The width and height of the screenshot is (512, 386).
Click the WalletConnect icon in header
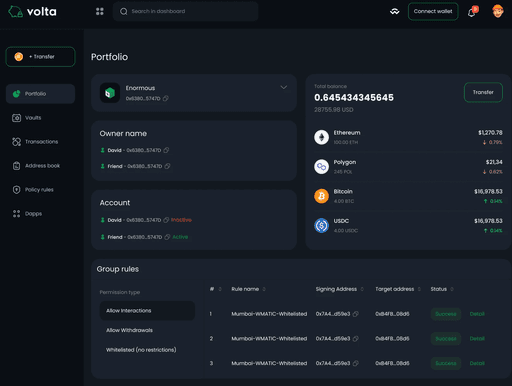(x=395, y=12)
